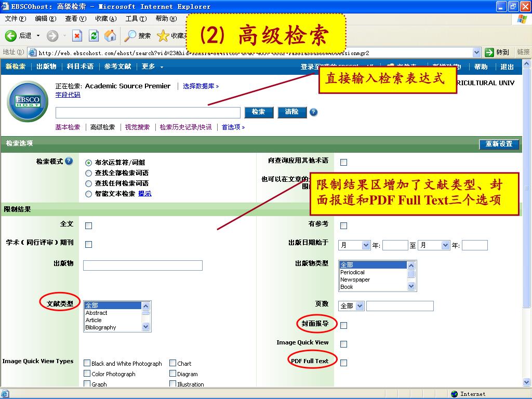Viewport: 532px width, 399px height.
Task: Check the 向查询应用其他术语 checkbox
Action: click(344, 162)
